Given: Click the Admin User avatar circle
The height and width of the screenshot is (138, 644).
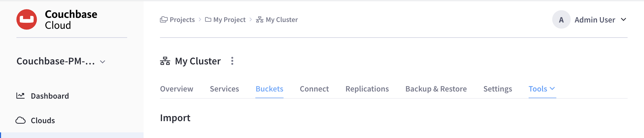Looking at the screenshot, I should [x=561, y=20].
